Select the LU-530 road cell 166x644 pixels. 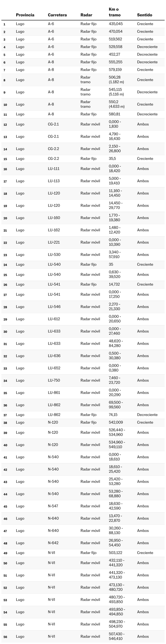(54, 254)
